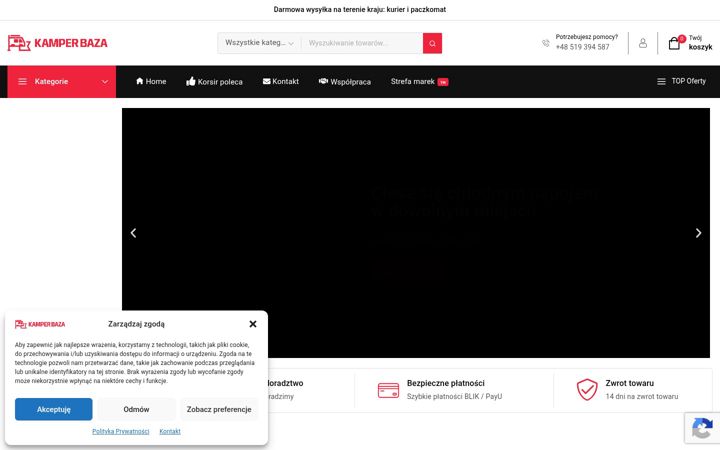Click the Kategorie chevron arrow

(x=105, y=82)
